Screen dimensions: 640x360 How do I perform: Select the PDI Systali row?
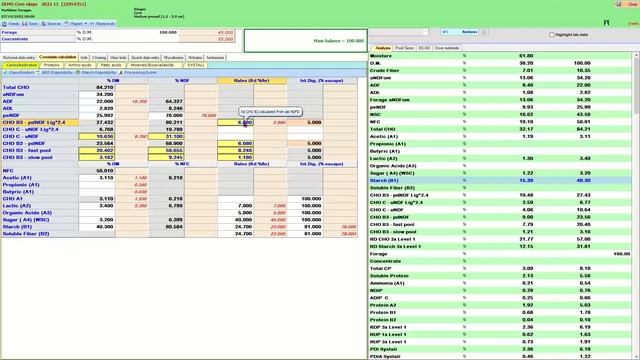coord(500,349)
